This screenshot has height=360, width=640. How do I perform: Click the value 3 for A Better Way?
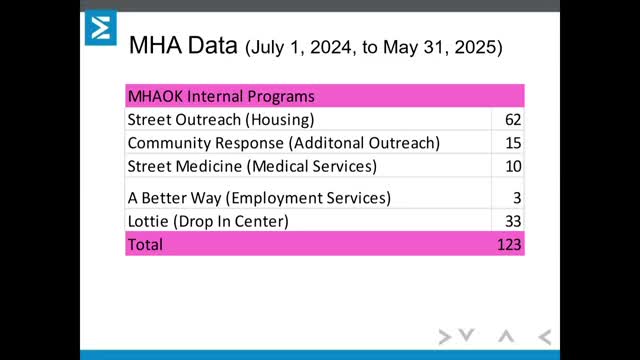coord(517,198)
